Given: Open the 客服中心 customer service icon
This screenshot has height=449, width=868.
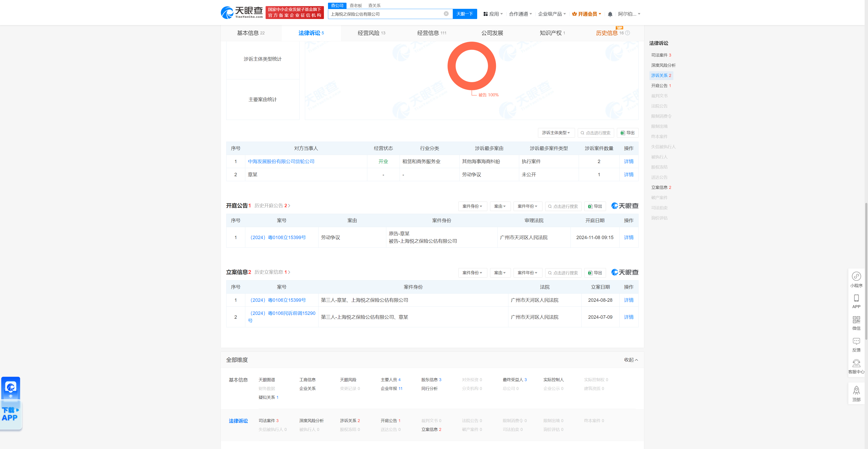Looking at the screenshot, I should [856, 367].
